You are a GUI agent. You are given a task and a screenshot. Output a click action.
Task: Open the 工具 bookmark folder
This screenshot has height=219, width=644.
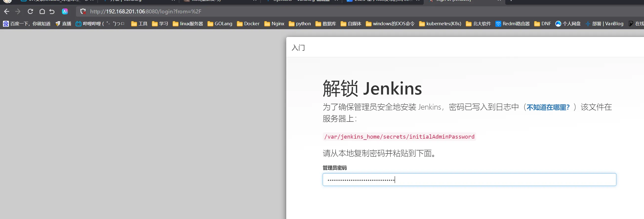[139, 24]
